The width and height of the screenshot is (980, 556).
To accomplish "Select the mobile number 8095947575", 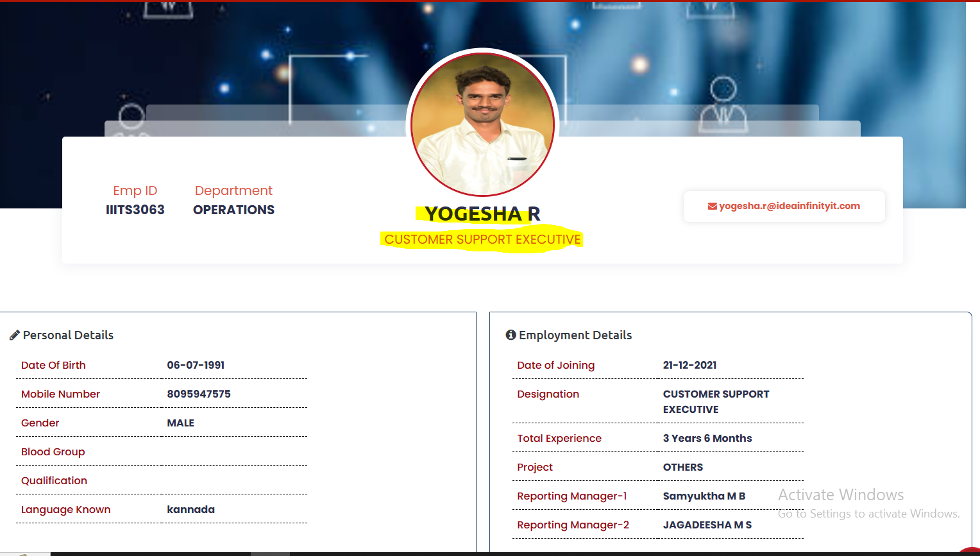I will click(x=199, y=394).
